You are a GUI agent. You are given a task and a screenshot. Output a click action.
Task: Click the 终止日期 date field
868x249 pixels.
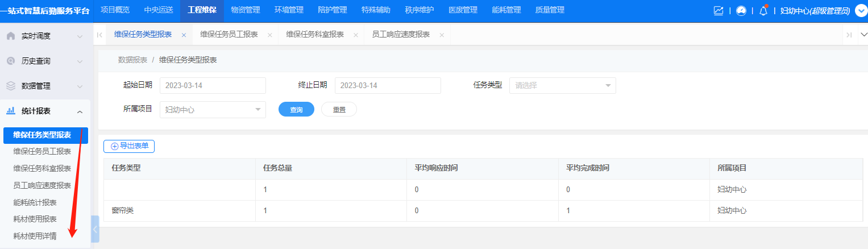click(388, 85)
